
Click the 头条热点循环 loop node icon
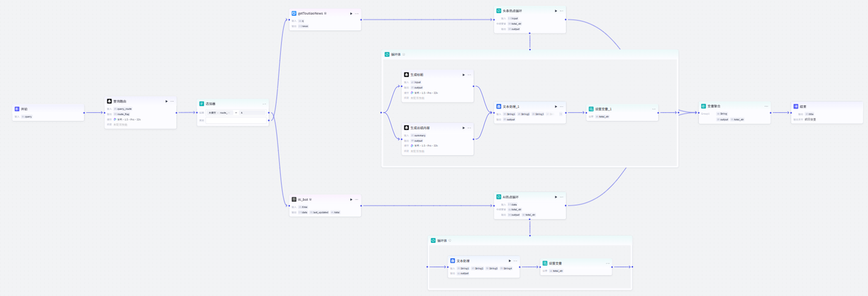click(499, 11)
